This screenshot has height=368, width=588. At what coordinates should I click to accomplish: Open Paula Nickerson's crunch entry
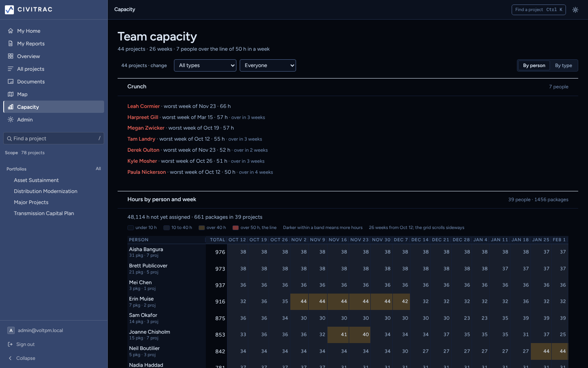click(x=147, y=172)
